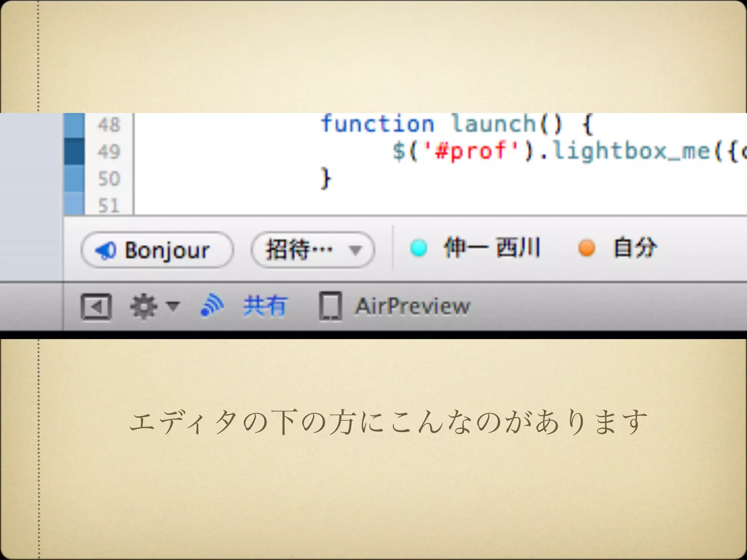Click line number 50 in gutter
This screenshot has width=747, height=560.
pos(109,179)
